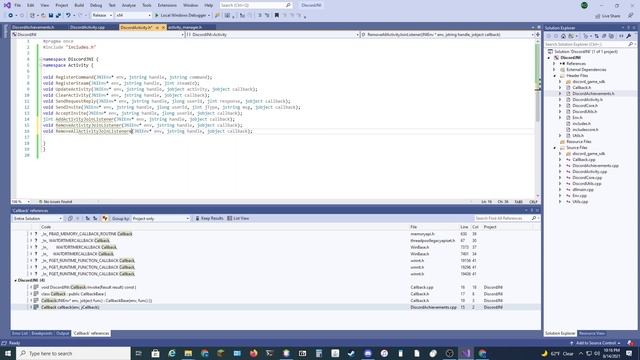Select DiscordCore.h in Solution Explorer

pyautogui.click(x=585, y=106)
